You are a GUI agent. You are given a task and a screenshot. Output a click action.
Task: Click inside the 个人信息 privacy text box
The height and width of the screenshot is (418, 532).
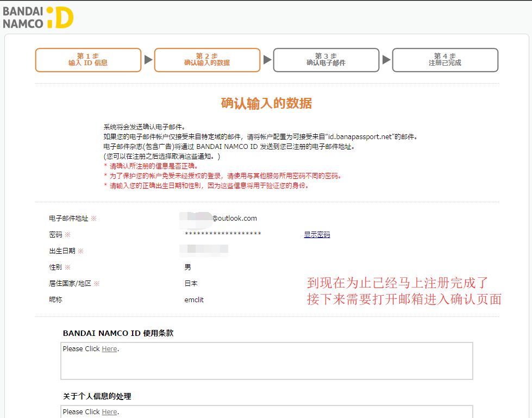[267, 411]
